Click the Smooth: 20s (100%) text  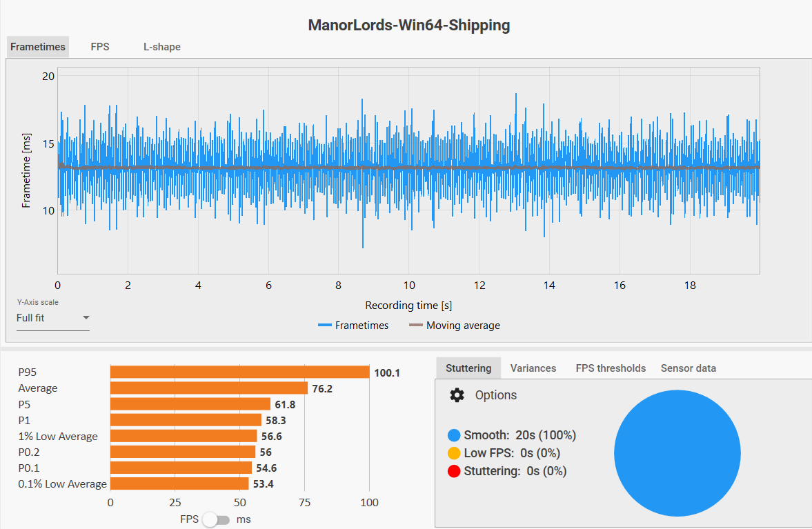[520, 435]
